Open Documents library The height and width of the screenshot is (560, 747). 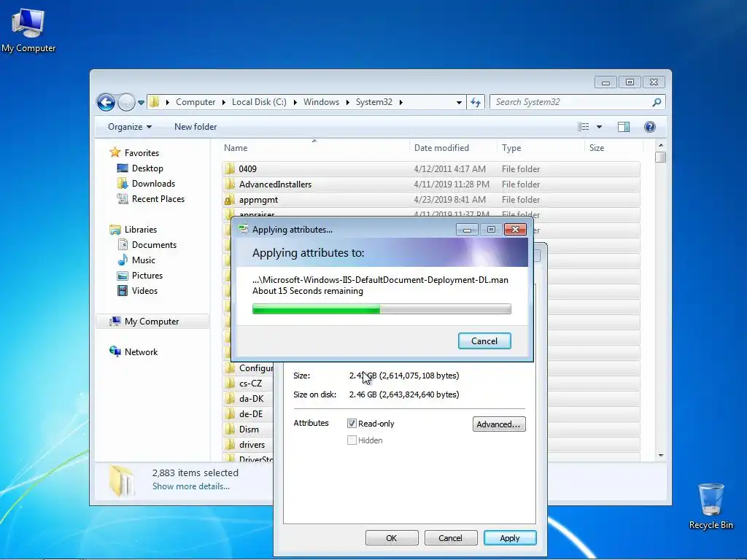[154, 245]
